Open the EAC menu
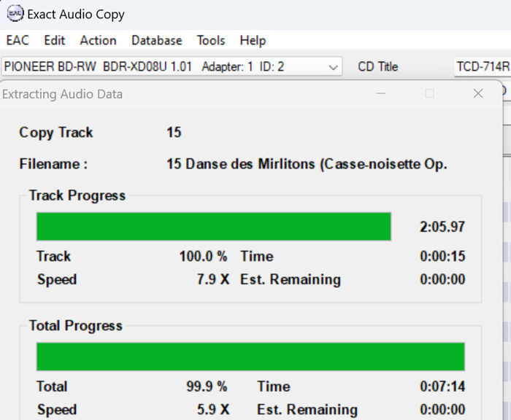511x420 pixels. (x=18, y=41)
